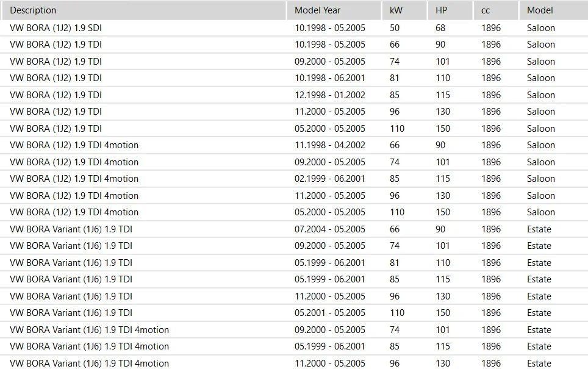Select the HP column header

click(441, 10)
